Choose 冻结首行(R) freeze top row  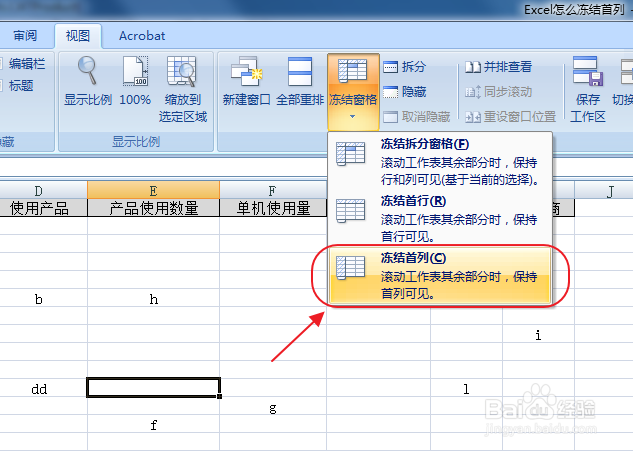pyautogui.click(x=440, y=218)
